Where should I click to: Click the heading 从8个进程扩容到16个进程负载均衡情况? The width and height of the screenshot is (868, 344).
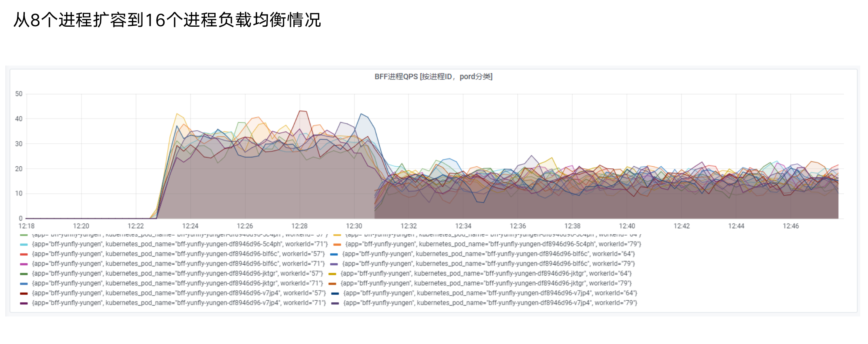(167, 20)
